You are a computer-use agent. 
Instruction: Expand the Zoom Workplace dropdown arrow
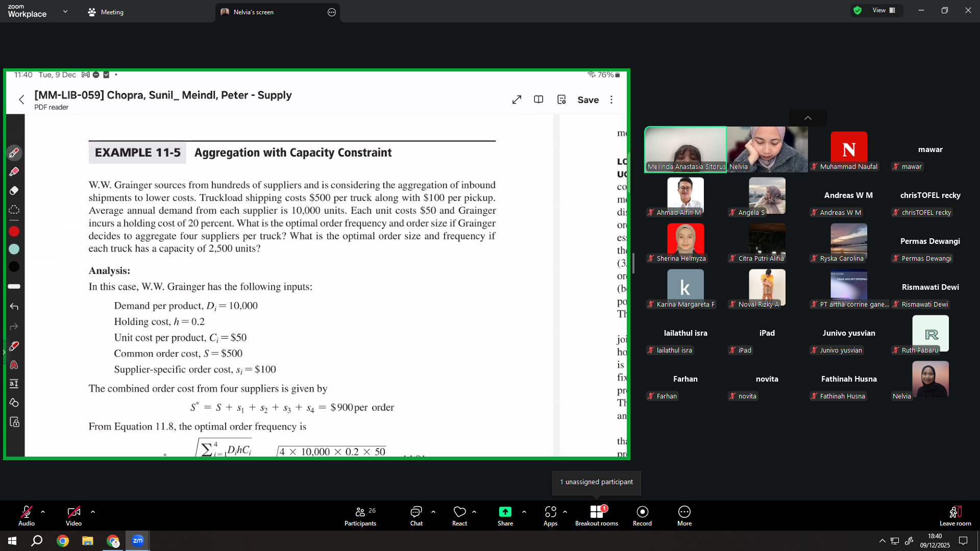65,11
